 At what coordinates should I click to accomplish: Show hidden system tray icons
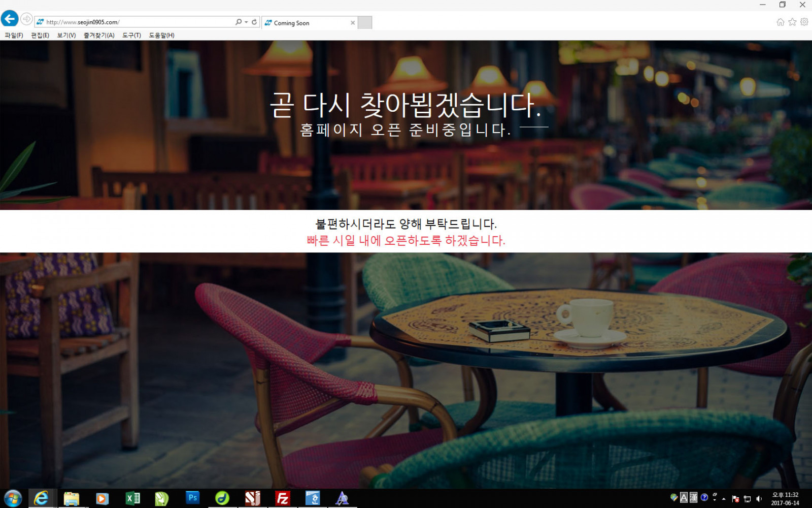[x=724, y=499]
